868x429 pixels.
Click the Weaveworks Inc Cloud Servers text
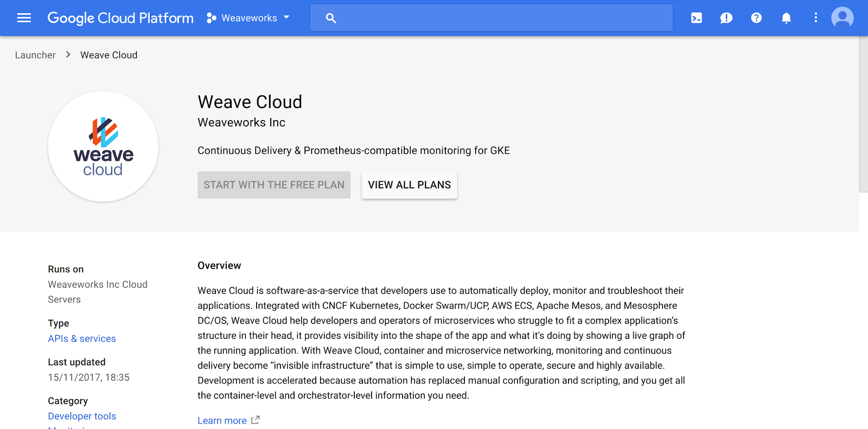(x=98, y=292)
